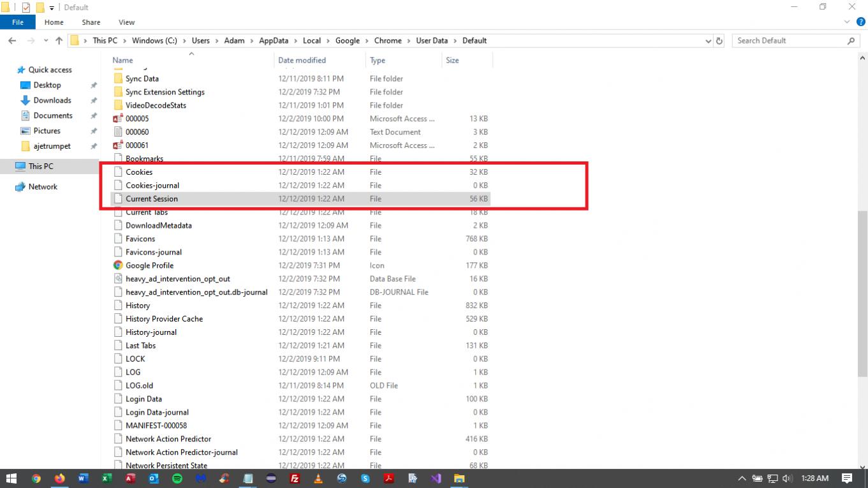Open Microsoft Access taskbar icon
The height and width of the screenshot is (488, 868).
130,478
